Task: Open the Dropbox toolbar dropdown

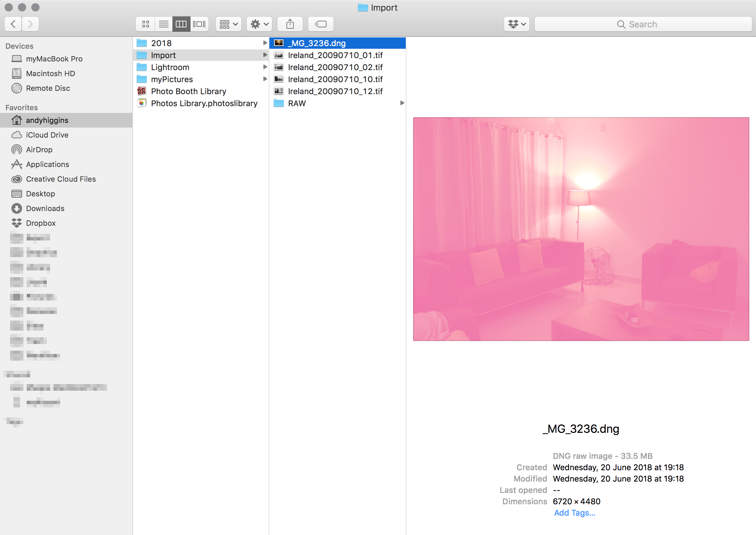Action: [517, 24]
